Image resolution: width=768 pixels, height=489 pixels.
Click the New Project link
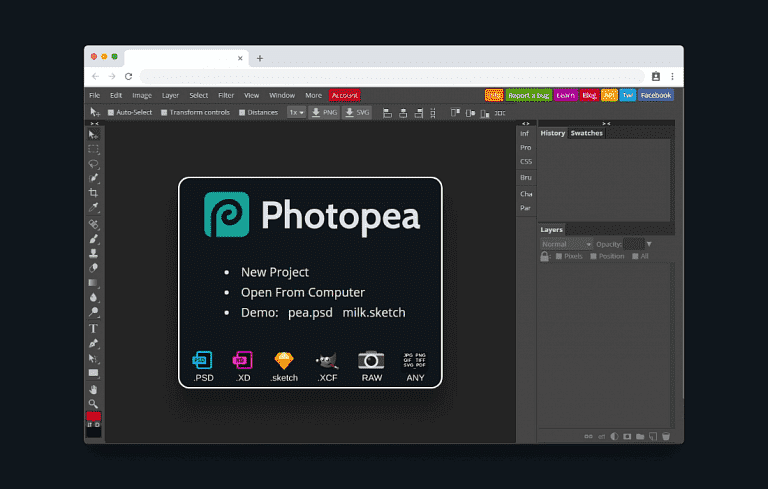[x=275, y=272]
